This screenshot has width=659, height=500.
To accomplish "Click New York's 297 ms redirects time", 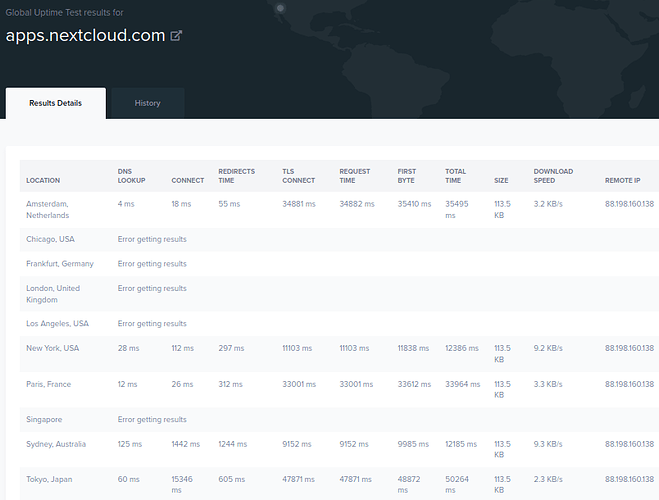I will 231,348.
